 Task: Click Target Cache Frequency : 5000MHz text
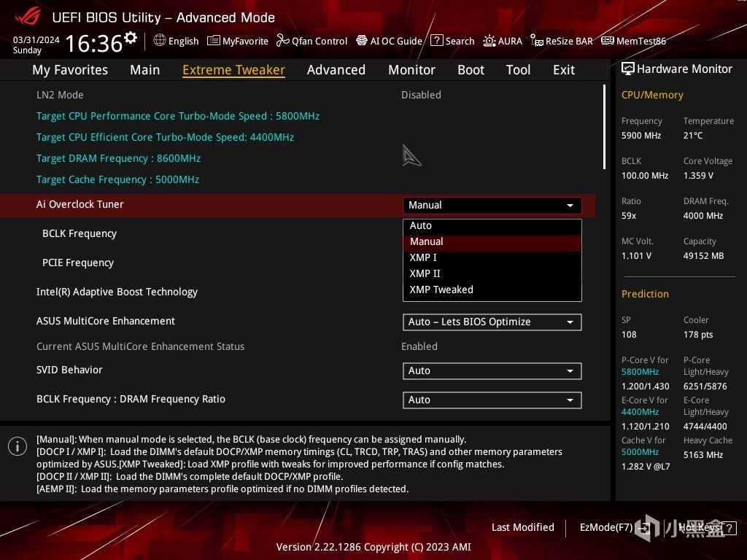[x=117, y=179]
